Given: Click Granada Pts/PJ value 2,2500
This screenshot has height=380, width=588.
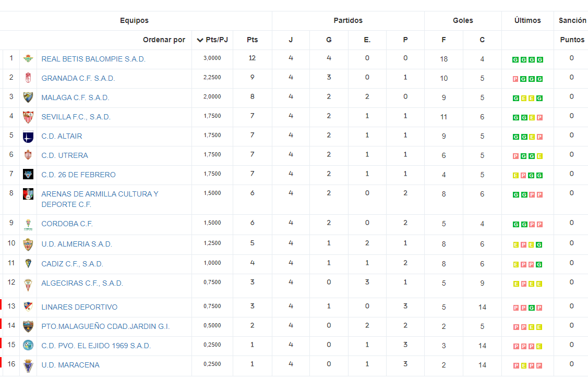Looking at the screenshot, I should [x=212, y=78].
